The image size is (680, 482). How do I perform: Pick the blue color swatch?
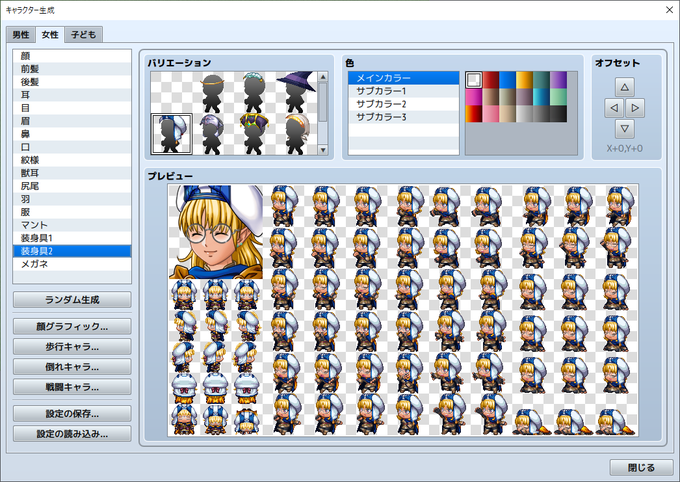click(x=507, y=80)
